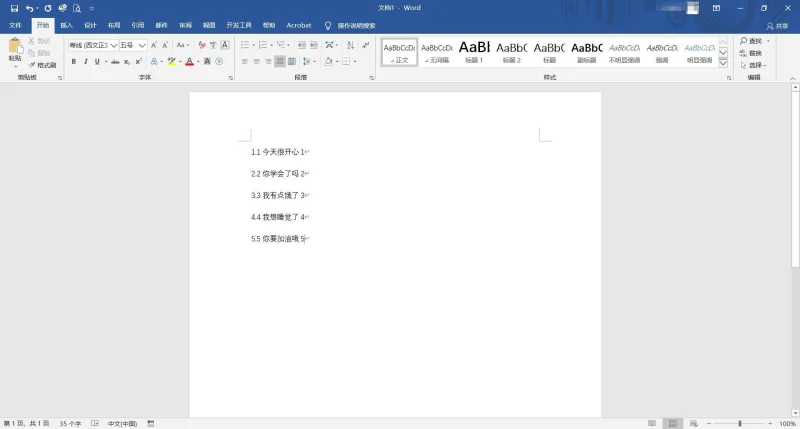Apply strikethrough formatting icon
This screenshot has width=800, height=429.
[115, 62]
